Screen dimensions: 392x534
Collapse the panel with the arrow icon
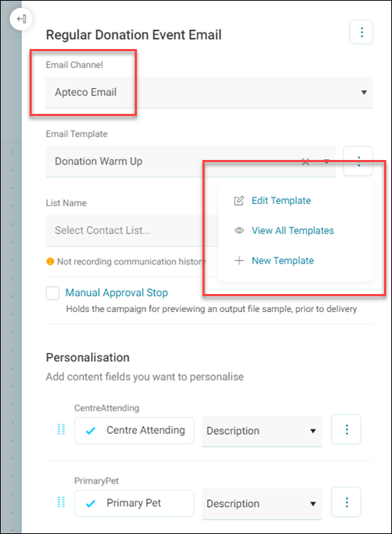coord(21,19)
